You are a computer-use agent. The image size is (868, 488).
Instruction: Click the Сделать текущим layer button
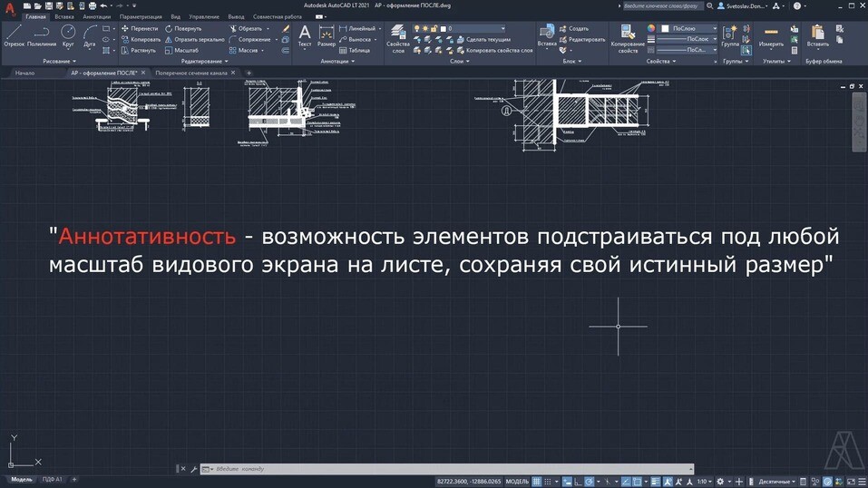(x=483, y=39)
